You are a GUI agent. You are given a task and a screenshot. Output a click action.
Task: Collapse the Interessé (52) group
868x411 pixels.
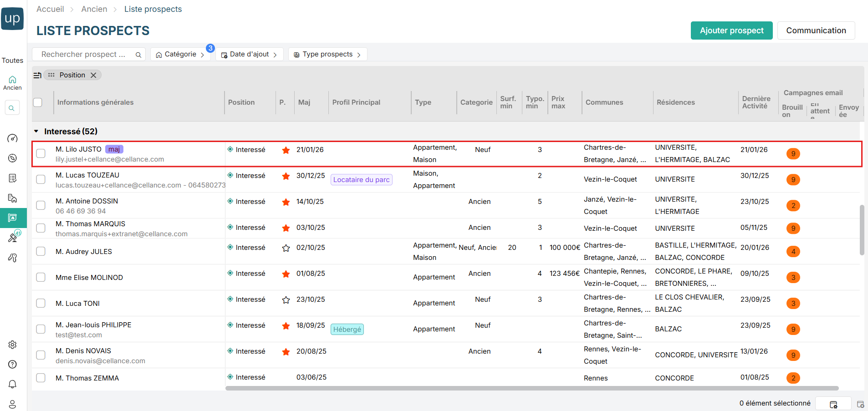[x=36, y=132]
